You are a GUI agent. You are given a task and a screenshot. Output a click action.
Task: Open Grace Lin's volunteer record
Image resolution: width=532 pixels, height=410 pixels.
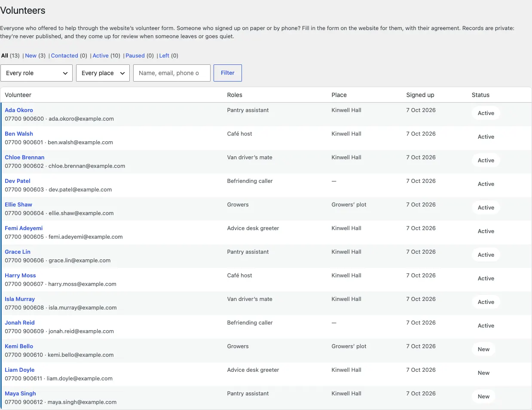pyautogui.click(x=18, y=252)
